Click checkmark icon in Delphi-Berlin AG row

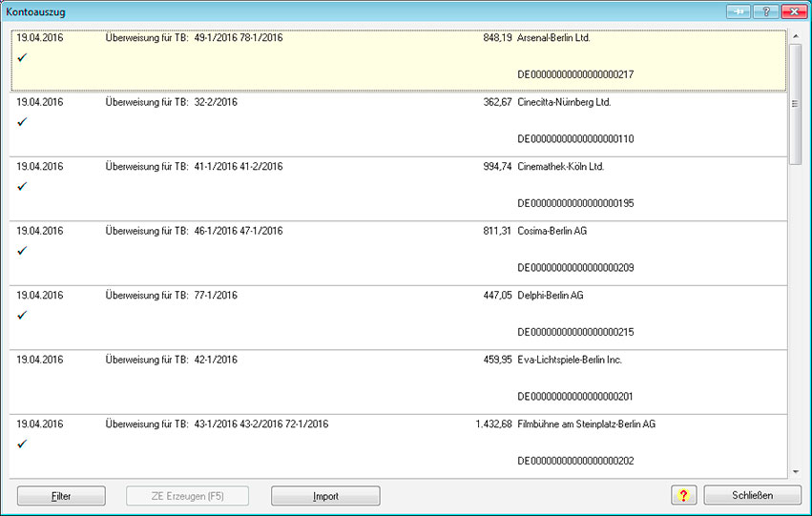(22, 315)
